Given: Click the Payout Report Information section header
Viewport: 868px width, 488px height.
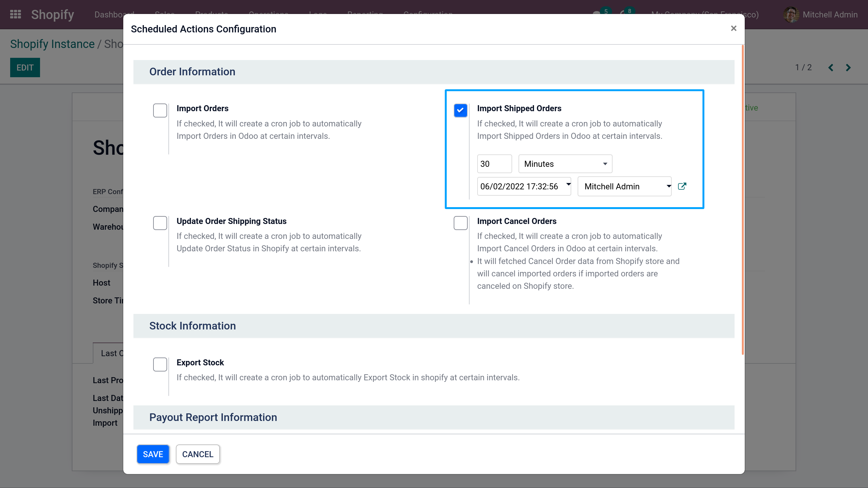Looking at the screenshot, I should pyautogui.click(x=434, y=417).
